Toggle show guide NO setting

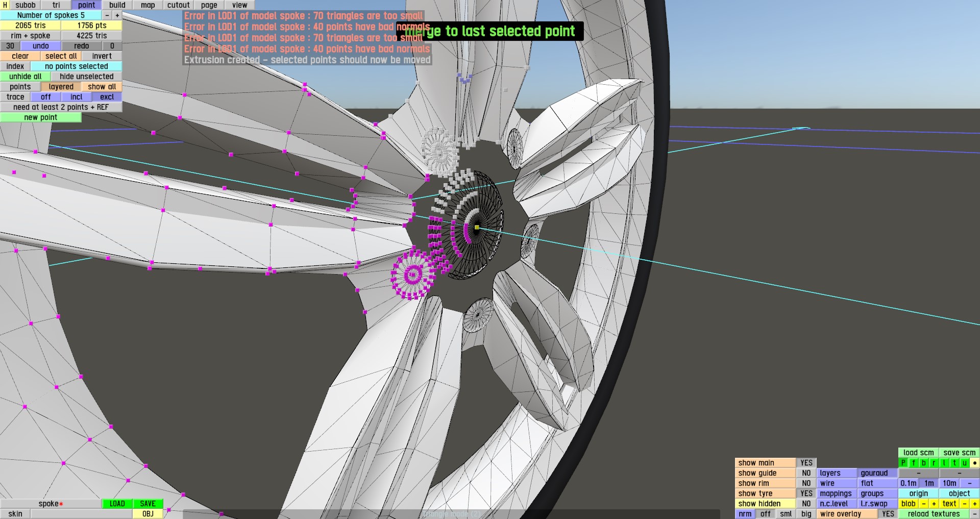806,473
